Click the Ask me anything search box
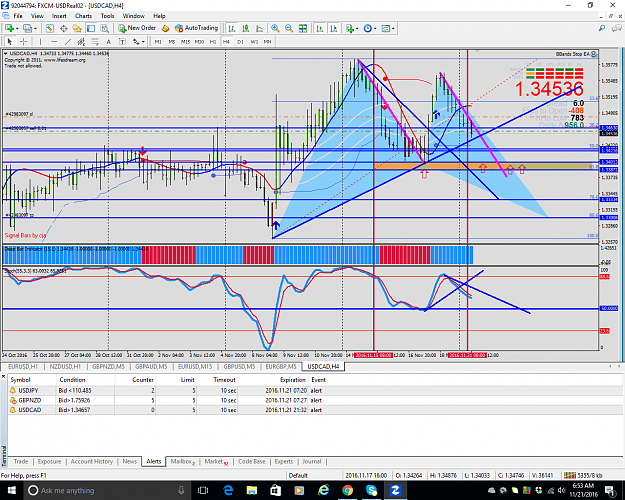 (x=105, y=490)
